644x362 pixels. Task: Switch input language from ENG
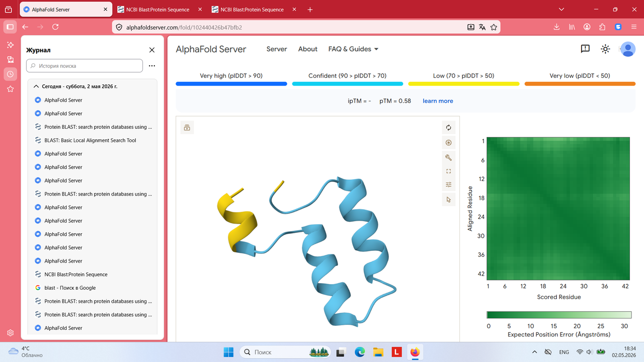(564, 352)
